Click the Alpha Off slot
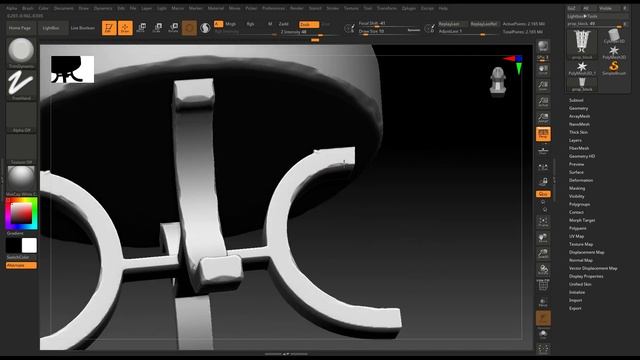The width and height of the screenshot is (640, 360). pyautogui.click(x=21, y=117)
